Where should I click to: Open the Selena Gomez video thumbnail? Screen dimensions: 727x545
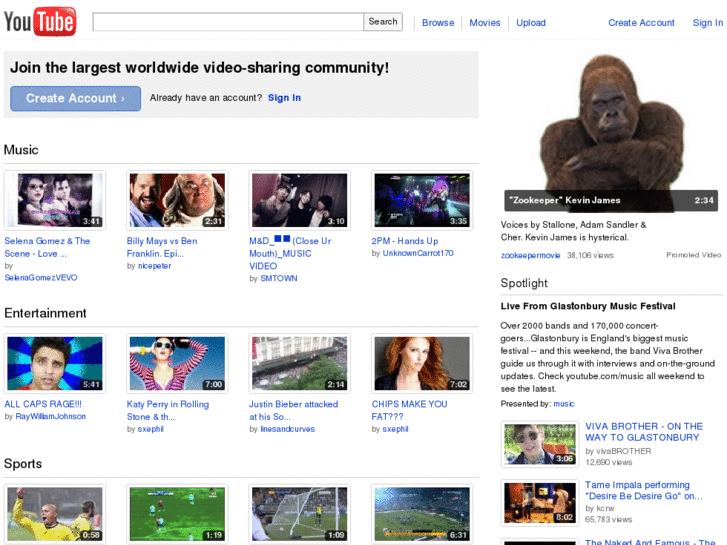(54, 200)
